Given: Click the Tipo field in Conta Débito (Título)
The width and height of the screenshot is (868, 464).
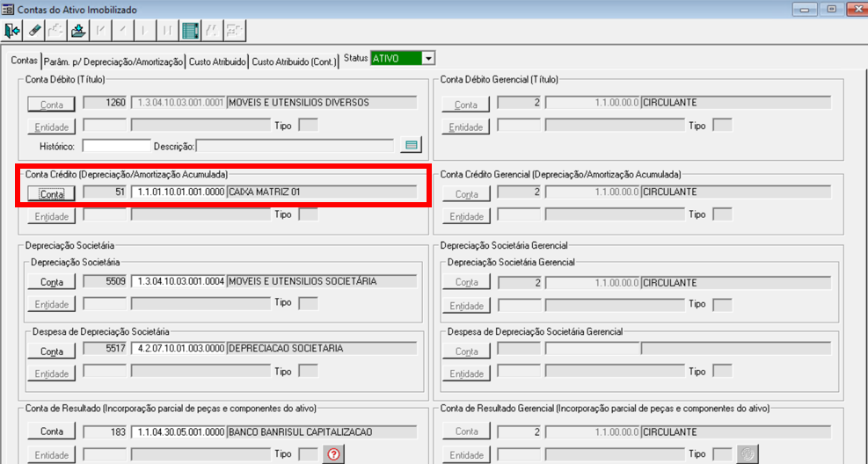Looking at the screenshot, I should (x=309, y=125).
